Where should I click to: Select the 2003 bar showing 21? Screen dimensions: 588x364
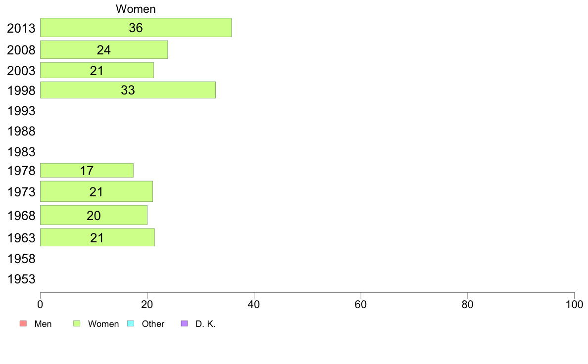[x=97, y=70]
